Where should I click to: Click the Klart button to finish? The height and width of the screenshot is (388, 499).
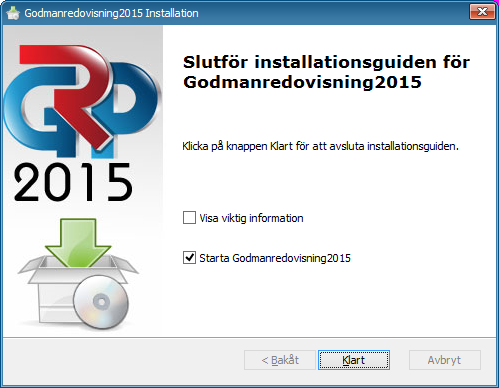click(354, 360)
